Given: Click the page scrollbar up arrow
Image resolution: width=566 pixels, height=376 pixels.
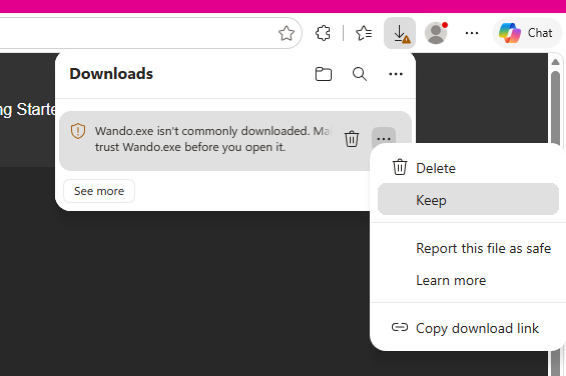Looking at the screenshot, I should 556,62.
